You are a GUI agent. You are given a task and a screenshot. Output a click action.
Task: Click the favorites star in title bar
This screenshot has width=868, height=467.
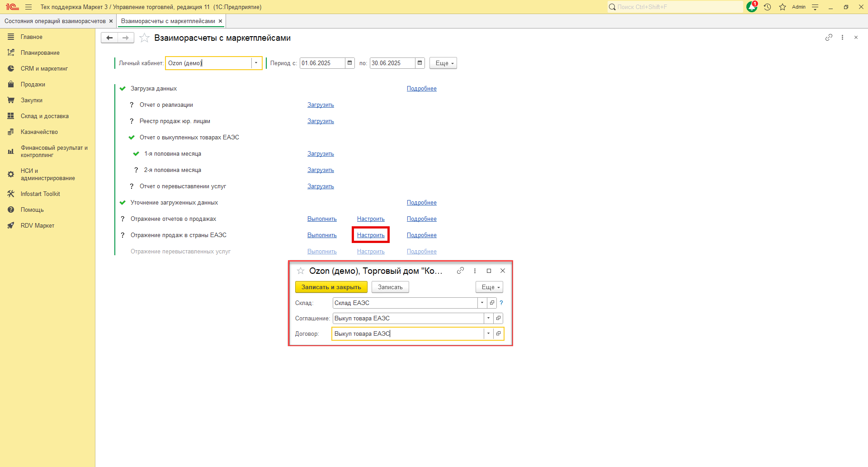(783, 7)
